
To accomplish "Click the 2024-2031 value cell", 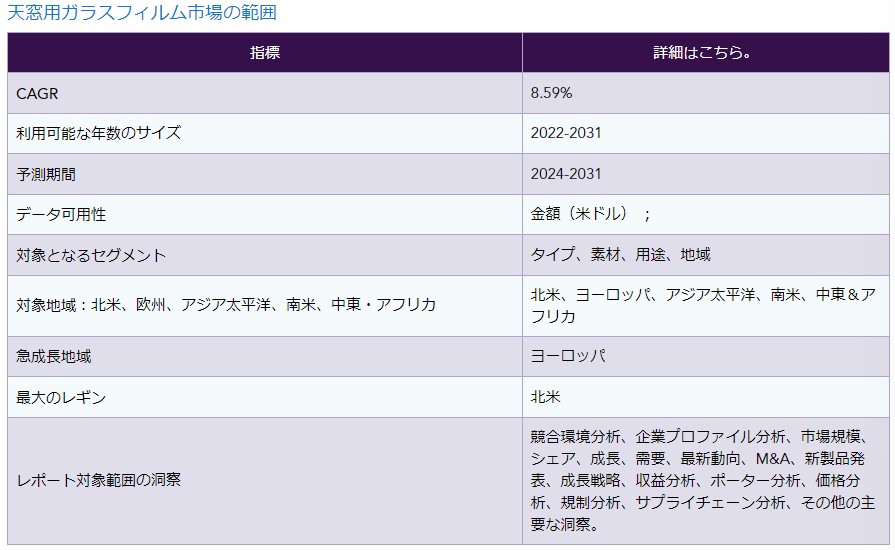I will click(566, 174).
